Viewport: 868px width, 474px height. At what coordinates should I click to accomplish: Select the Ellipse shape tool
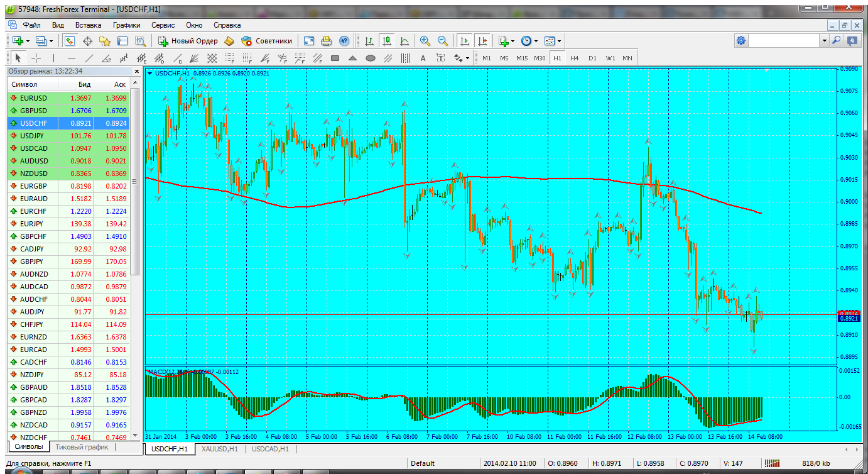point(371,58)
